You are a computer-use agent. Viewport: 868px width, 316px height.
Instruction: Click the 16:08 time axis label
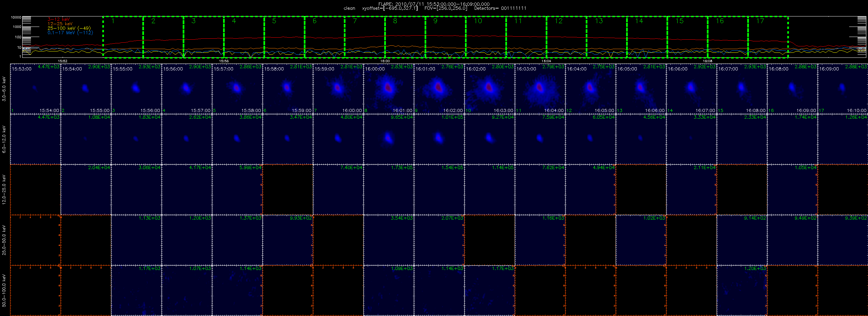(x=708, y=61)
